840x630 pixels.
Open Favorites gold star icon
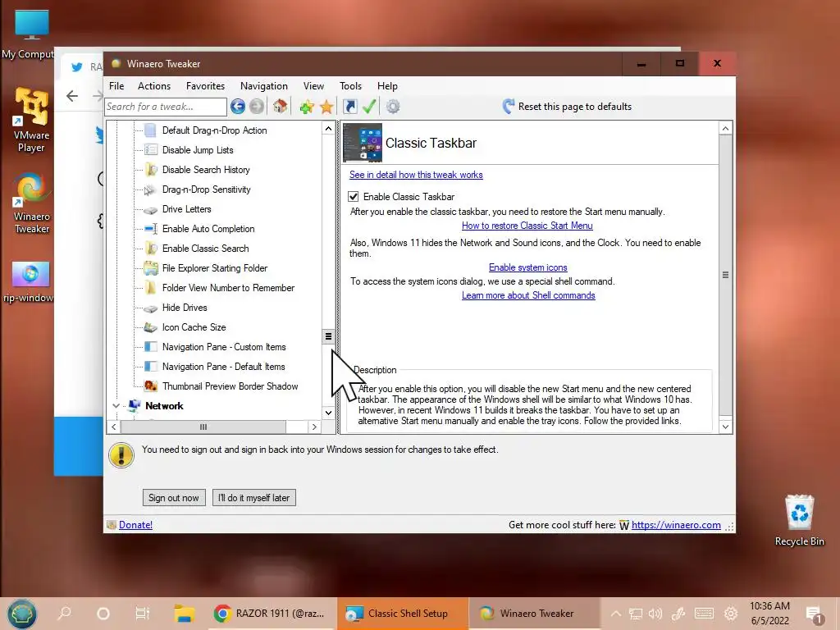click(326, 107)
